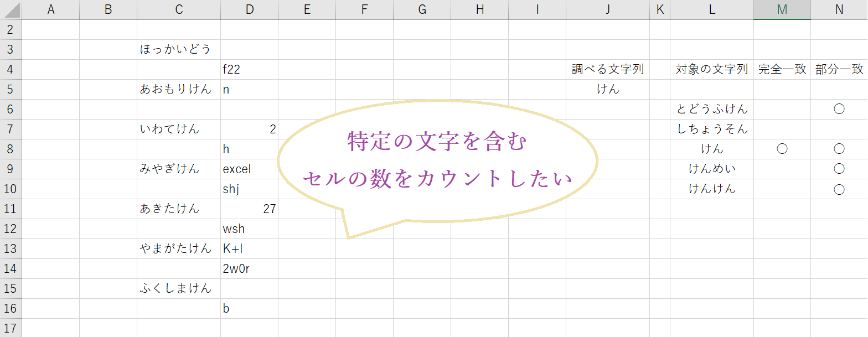The height and width of the screenshot is (337, 868).
Task: Select cell containing ほっかいどう
Action: click(x=176, y=49)
